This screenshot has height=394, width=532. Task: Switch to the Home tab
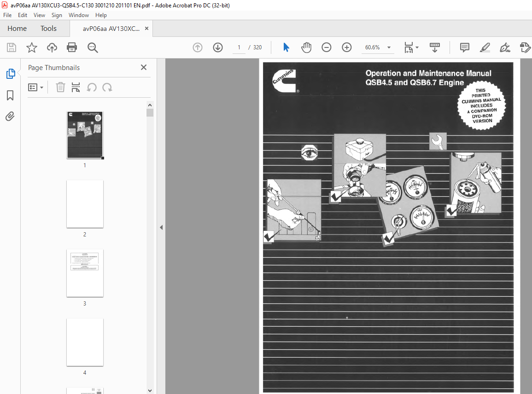coord(17,29)
